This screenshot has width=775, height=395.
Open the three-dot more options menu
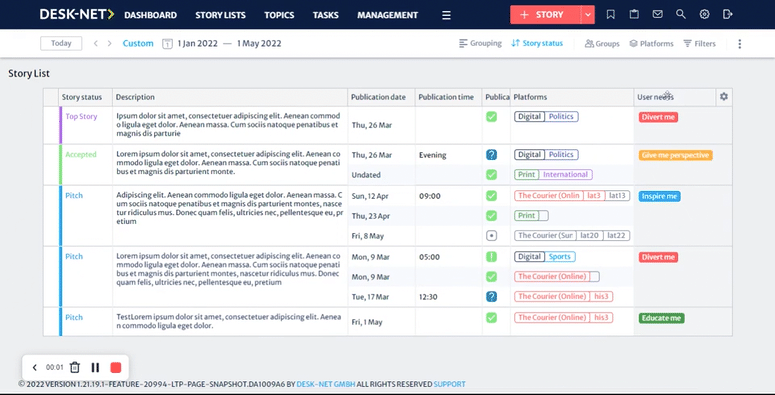pyautogui.click(x=739, y=44)
